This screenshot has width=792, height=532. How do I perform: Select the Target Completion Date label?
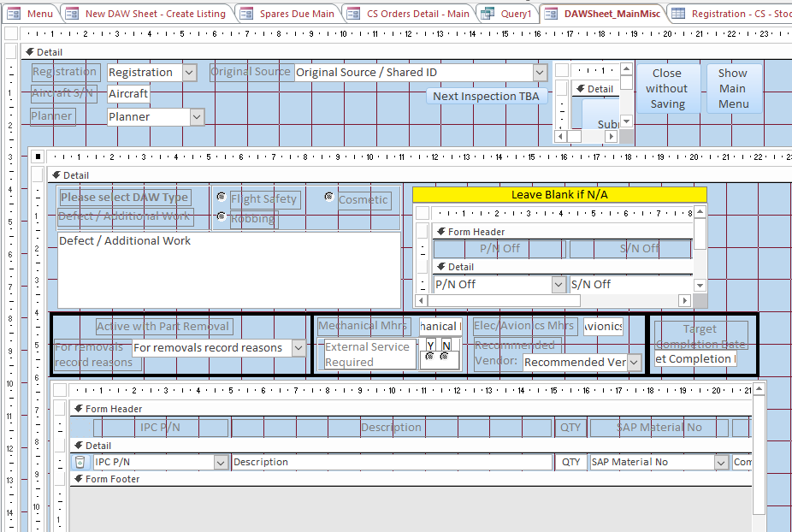point(700,336)
